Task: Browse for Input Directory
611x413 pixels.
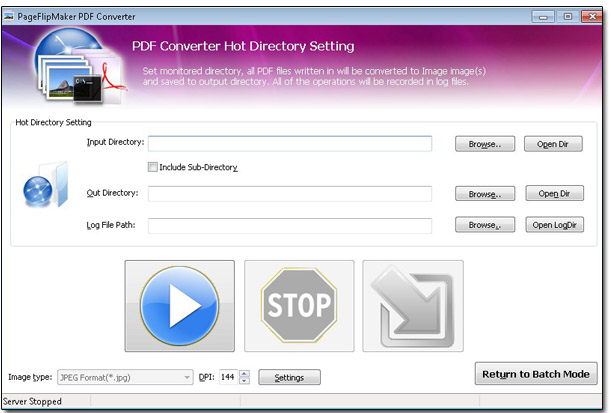Action: pyautogui.click(x=485, y=144)
